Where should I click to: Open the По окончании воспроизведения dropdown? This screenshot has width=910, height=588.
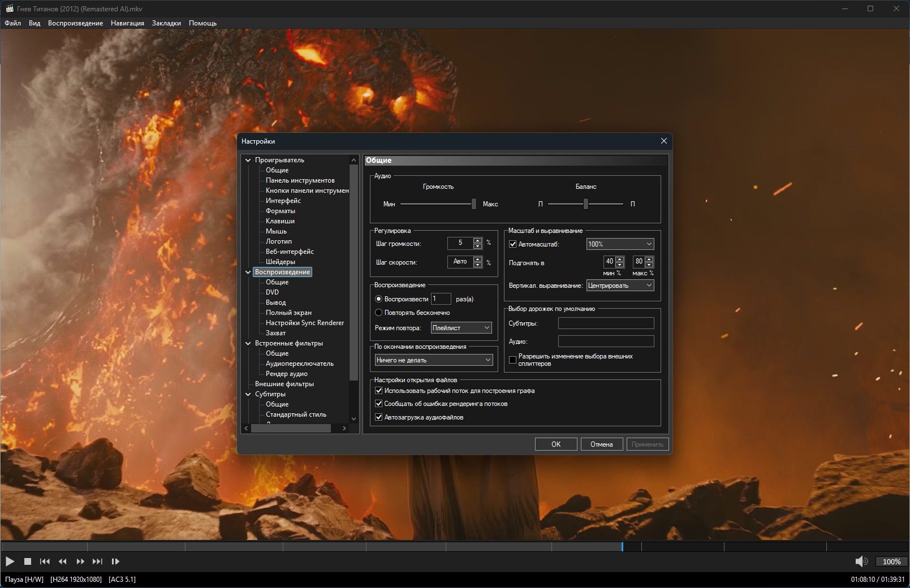pos(434,360)
